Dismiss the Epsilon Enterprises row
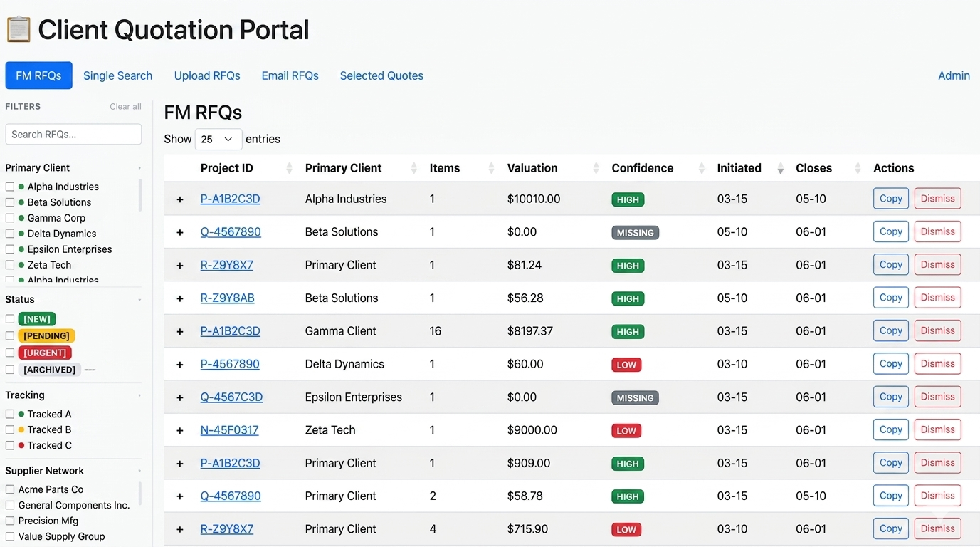Image resolution: width=980 pixels, height=547 pixels. pos(937,397)
